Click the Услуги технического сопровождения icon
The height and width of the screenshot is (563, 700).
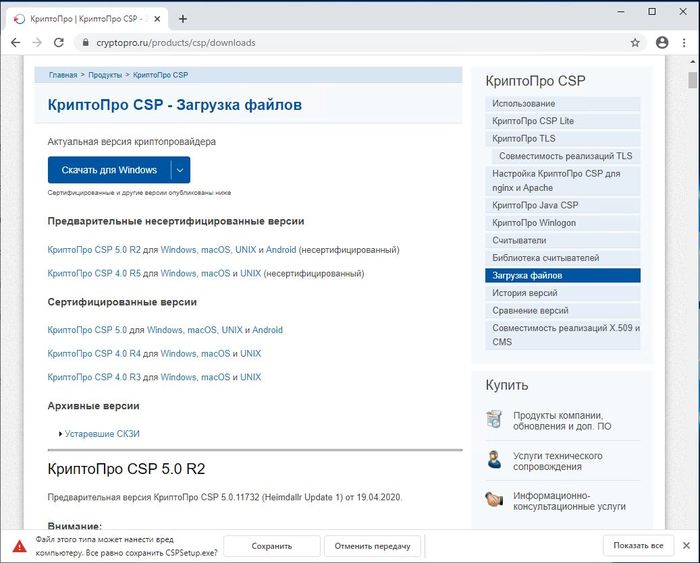494,459
